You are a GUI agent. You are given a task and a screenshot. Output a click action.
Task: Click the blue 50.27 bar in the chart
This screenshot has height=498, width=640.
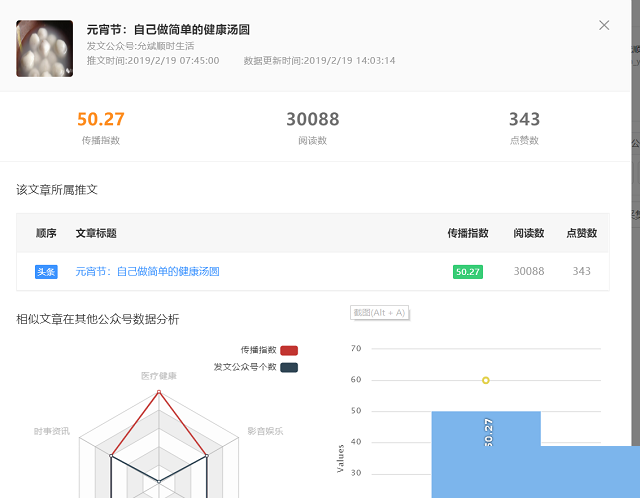point(486,454)
